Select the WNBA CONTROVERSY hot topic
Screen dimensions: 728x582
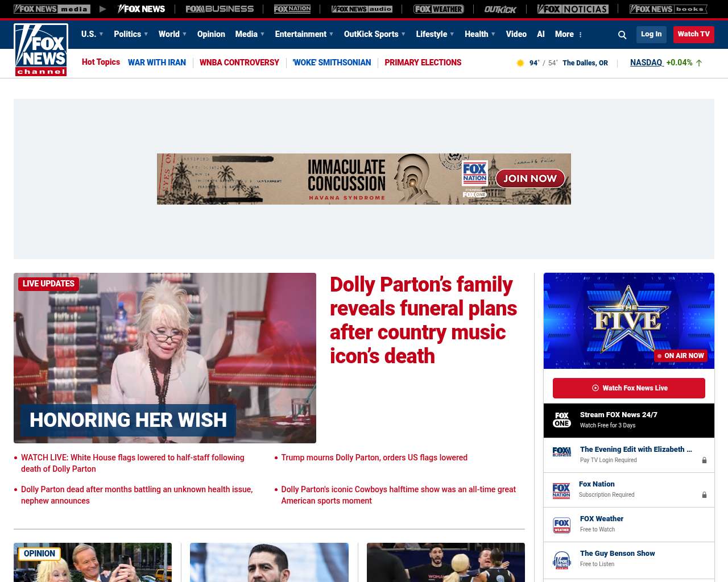point(239,63)
